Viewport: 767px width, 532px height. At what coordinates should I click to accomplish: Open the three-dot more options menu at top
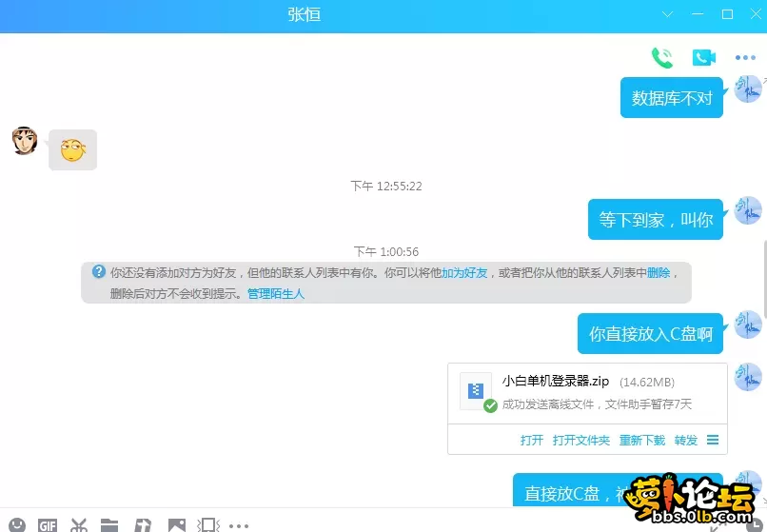click(x=745, y=58)
